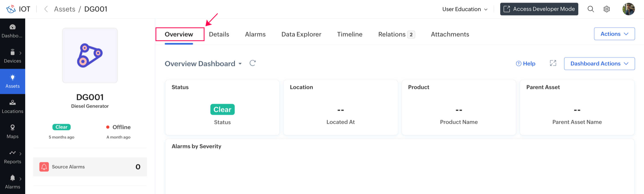The width and height of the screenshot is (644, 194).
Task: Click the user profile avatar
Action: (628, 9)
